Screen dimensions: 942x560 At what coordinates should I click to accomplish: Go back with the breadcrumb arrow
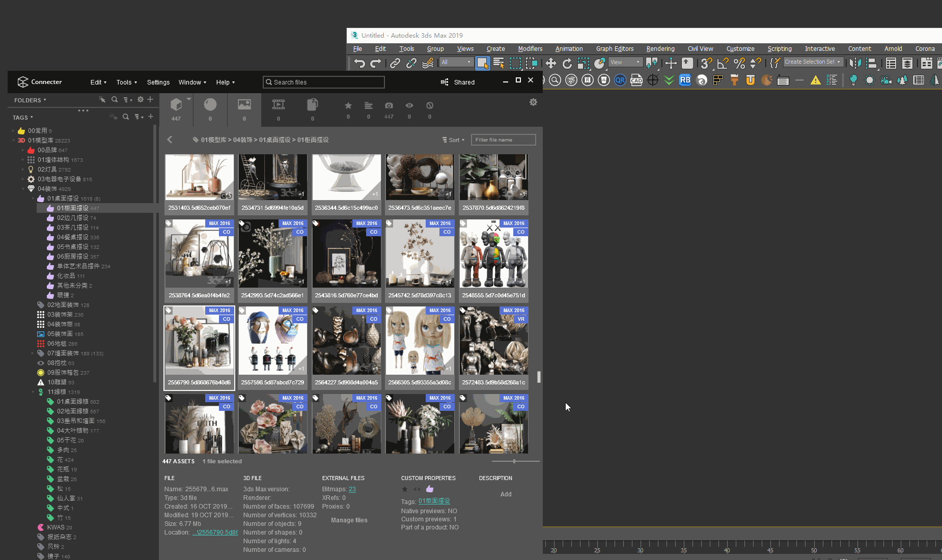(170, 139)
